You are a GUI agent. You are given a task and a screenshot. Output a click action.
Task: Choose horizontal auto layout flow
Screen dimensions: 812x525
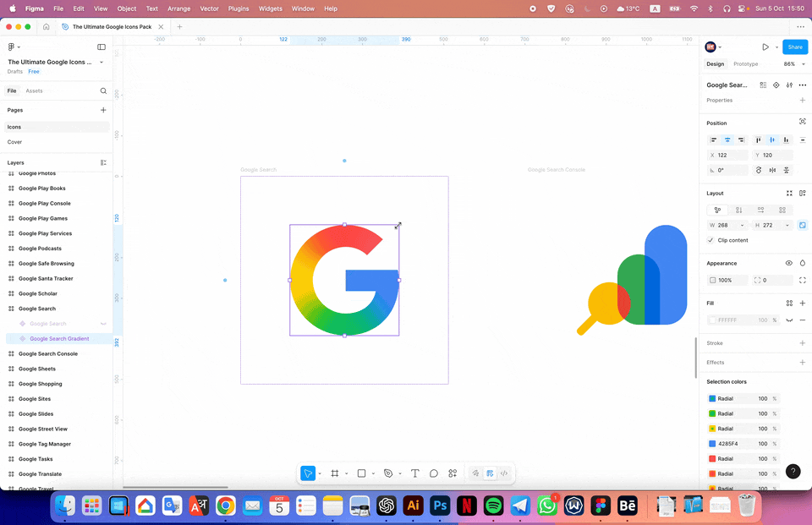click(760, 210)
